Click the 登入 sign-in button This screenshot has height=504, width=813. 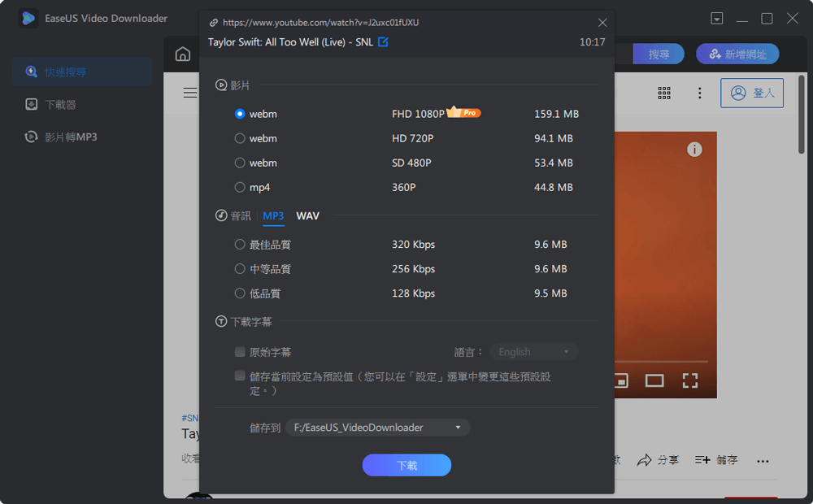751,93
